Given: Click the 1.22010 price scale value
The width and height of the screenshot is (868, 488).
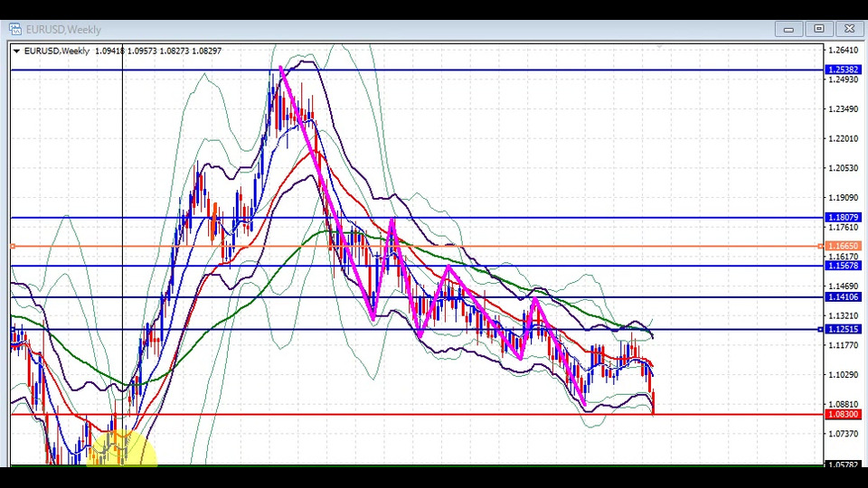Looking at the screenshot, I should [843, 139].
